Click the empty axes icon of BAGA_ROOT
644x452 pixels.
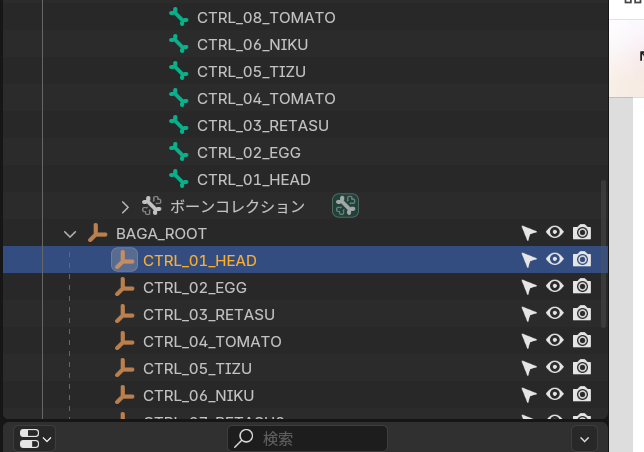pyautogui.click(x=97, y=233)
